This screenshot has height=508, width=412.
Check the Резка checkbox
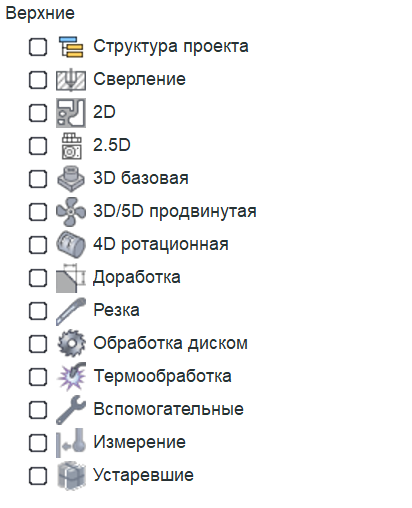click(x=38, y=311)
